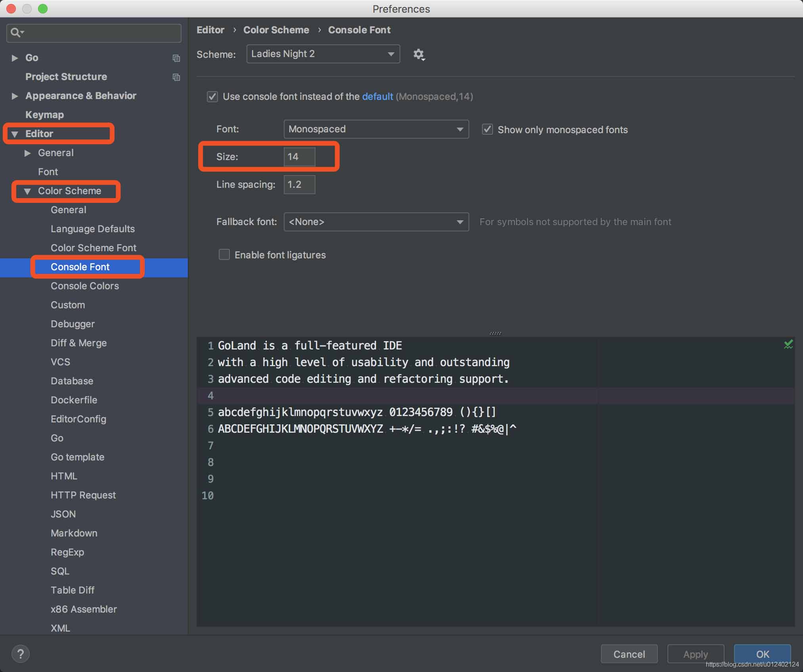Enable font ligatures checkbox
This screenshot has height=672, width=803.
(224, 255)
